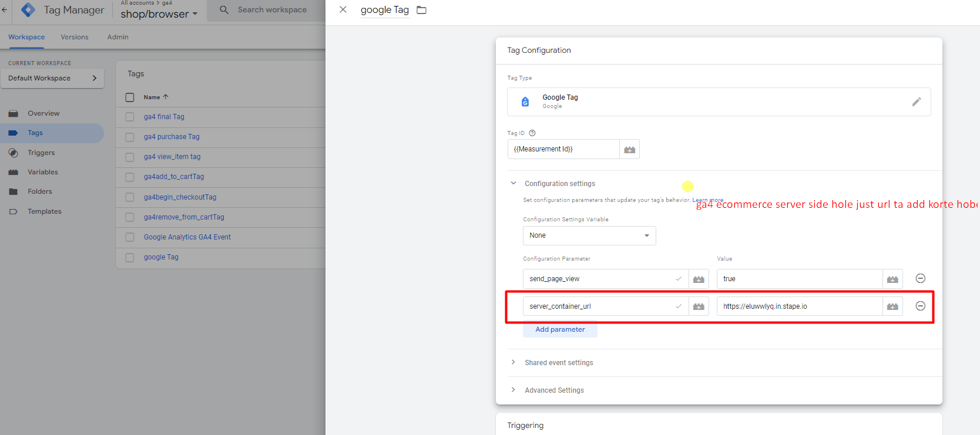The width and height of the screenshot is (980, 435).
Task: Open Triggers in the sidebar
Action: click(x=41, y=153)
